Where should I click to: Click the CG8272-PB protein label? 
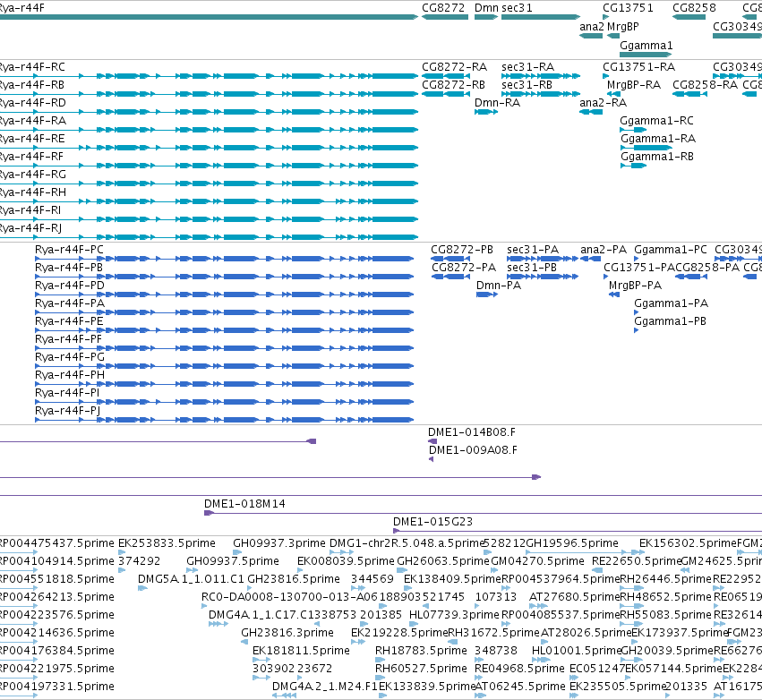[462, 250]
